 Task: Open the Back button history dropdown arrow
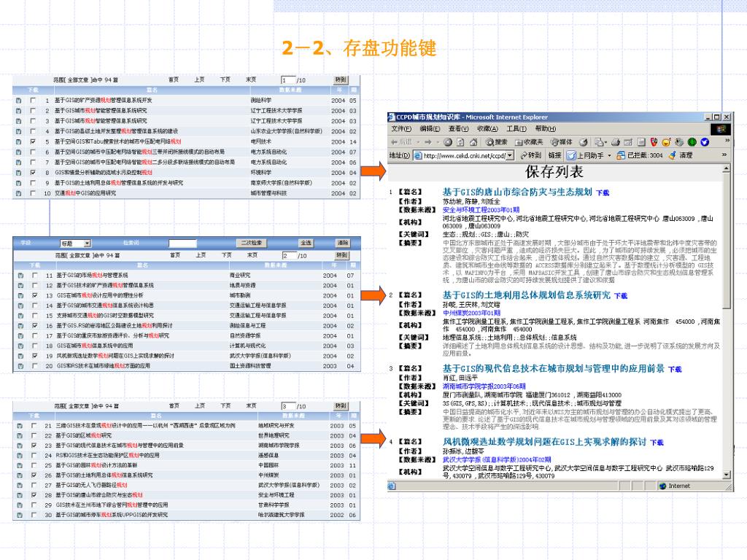pyautogui.click(x=418, y=142)
